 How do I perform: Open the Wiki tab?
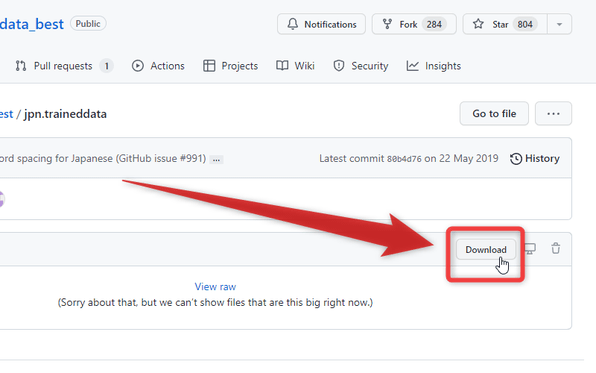coord(295,66)
